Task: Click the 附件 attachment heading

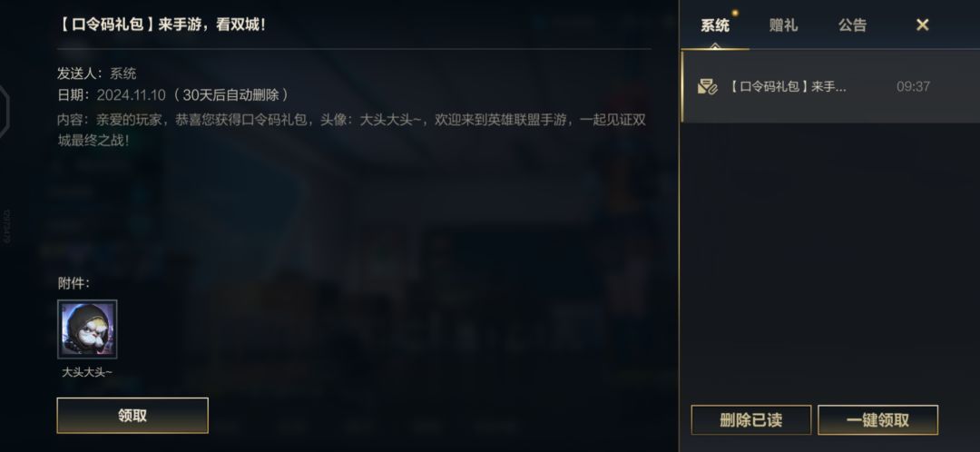Action: 73,283
